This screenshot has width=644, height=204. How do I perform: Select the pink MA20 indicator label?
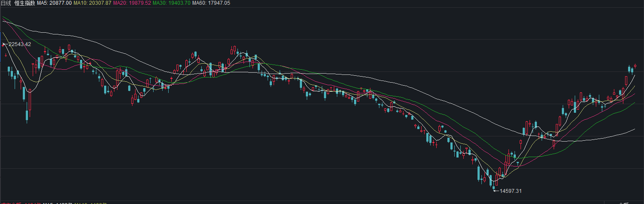pos(132,3)
